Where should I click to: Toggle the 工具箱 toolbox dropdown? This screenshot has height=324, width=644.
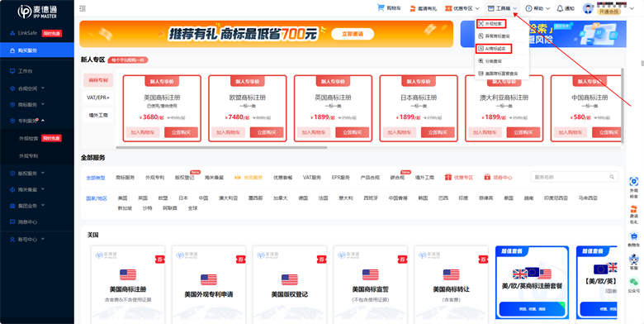click(503, 8)
